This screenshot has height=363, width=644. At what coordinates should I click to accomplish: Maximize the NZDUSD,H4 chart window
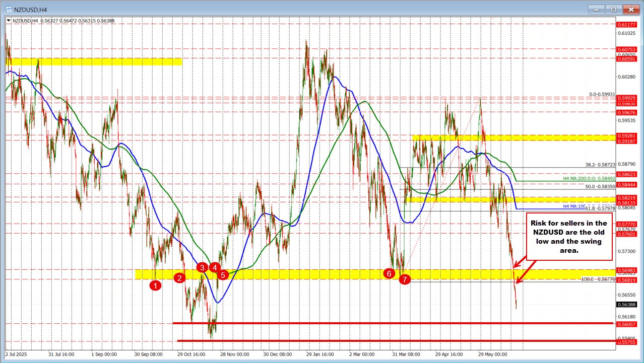(x=614, y=9)
